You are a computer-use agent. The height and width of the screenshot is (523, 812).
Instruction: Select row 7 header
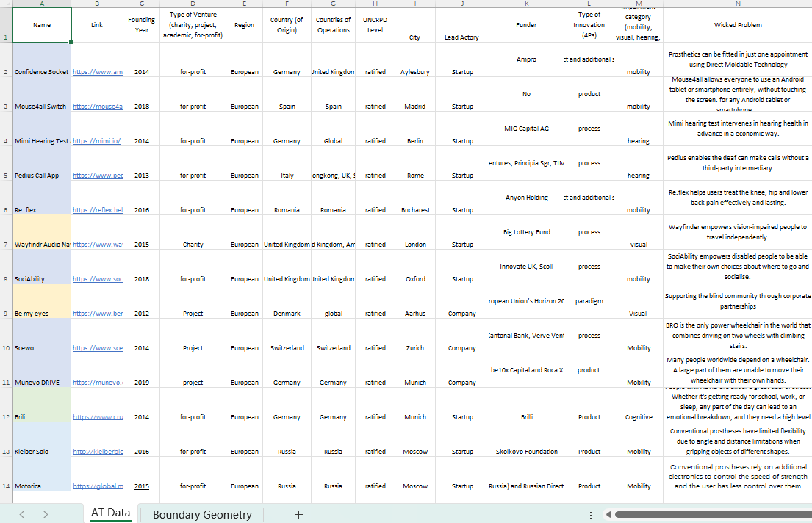[x=6, y=233]
